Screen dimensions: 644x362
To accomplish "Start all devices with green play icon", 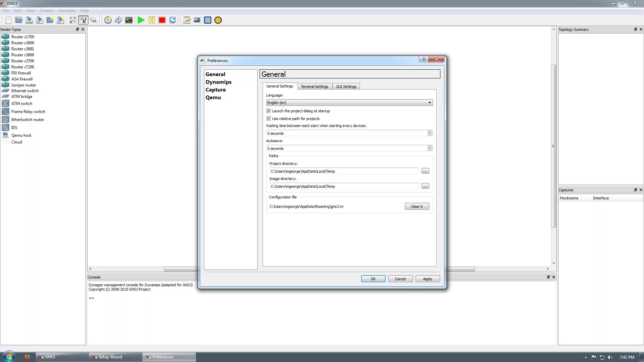I will pyautogui.click(x=141, y=20).
